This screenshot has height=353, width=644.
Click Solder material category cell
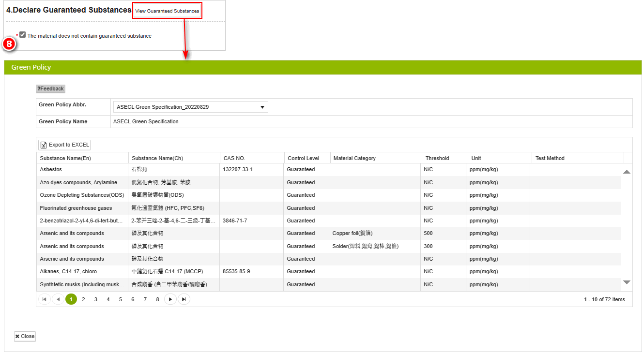pos(375,246)
